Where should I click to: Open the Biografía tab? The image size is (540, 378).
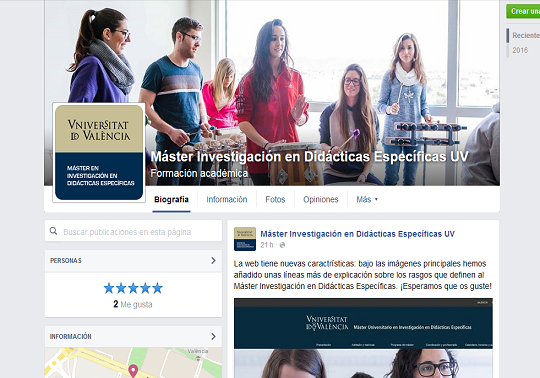click(x=171, y=200)
